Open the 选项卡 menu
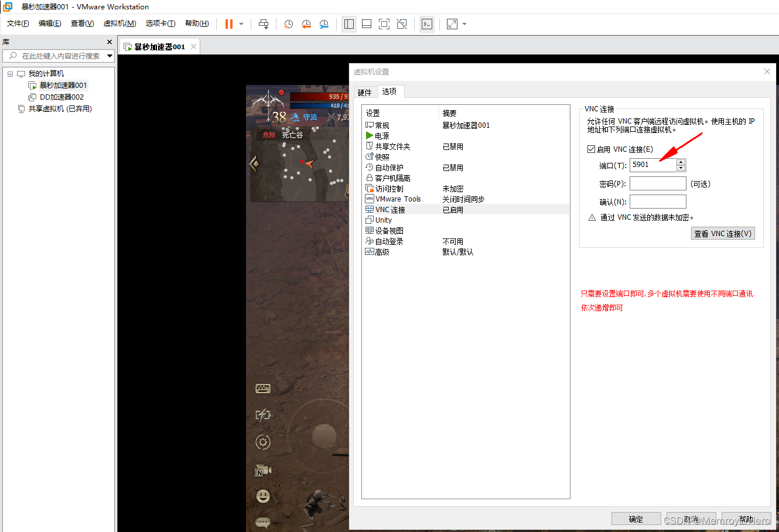 coord(160,23)
